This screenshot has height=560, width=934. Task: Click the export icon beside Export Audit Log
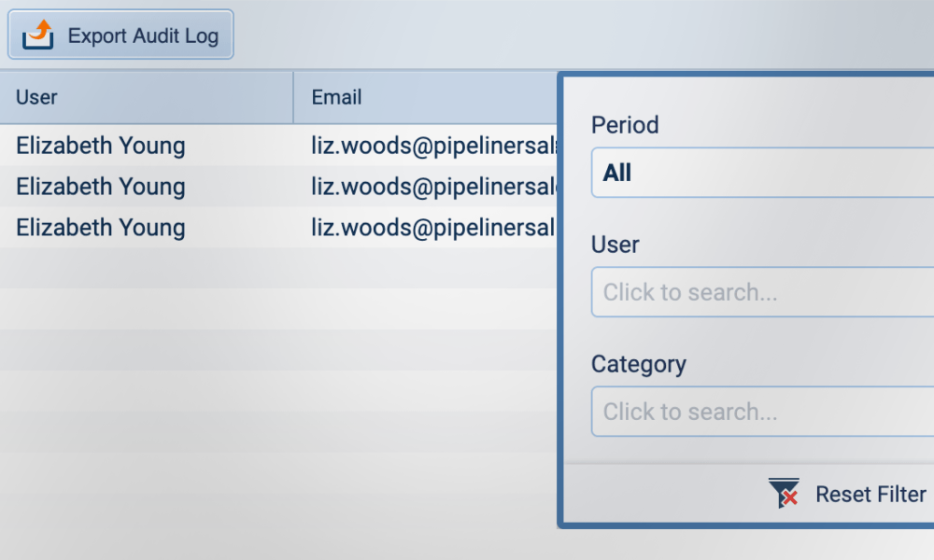[x=38, y=35]
